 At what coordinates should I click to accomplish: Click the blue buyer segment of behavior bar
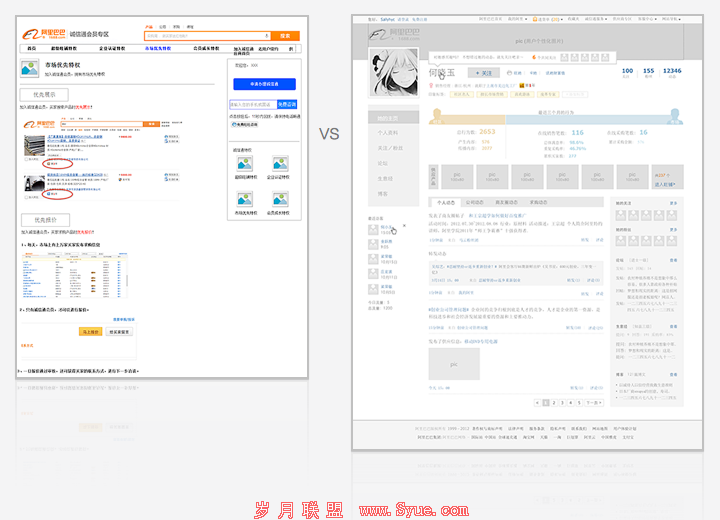coord(594,120)
